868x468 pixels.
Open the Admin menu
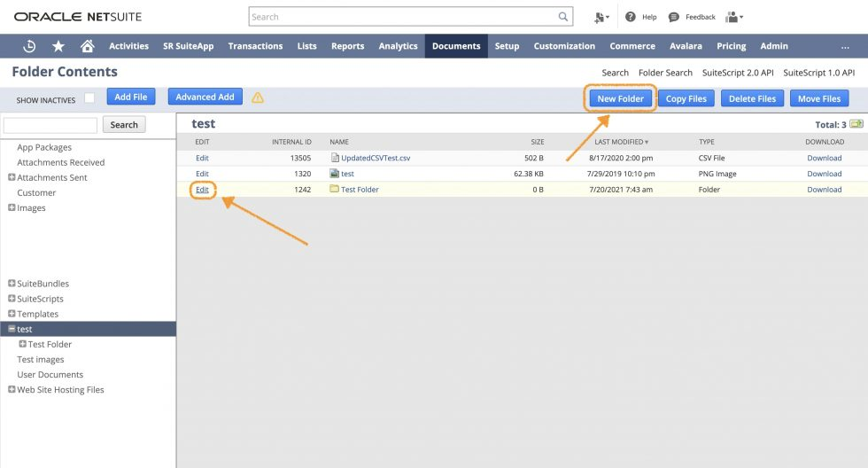774,46
